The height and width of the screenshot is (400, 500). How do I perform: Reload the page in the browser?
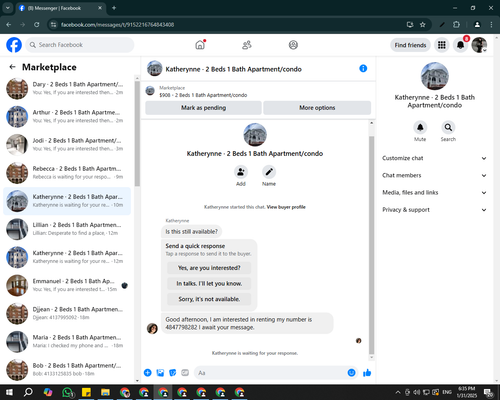pos(37,25)
